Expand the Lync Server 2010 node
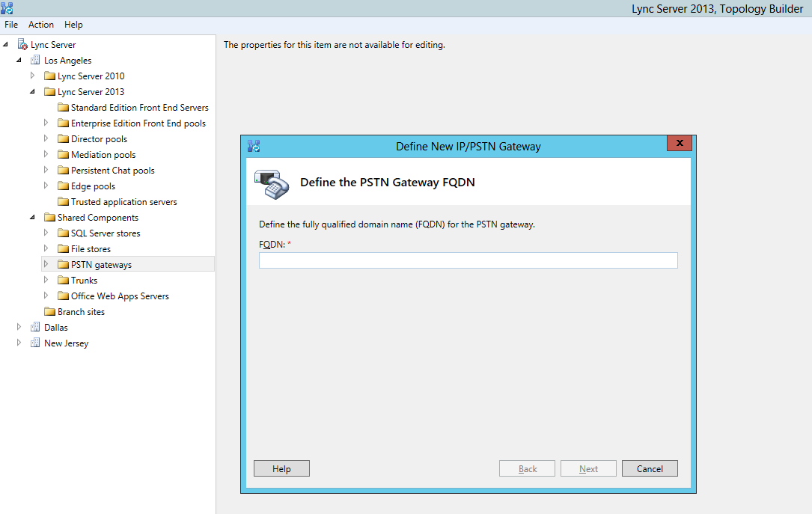This screenshot has width=812, height=514. click(32, 76)
